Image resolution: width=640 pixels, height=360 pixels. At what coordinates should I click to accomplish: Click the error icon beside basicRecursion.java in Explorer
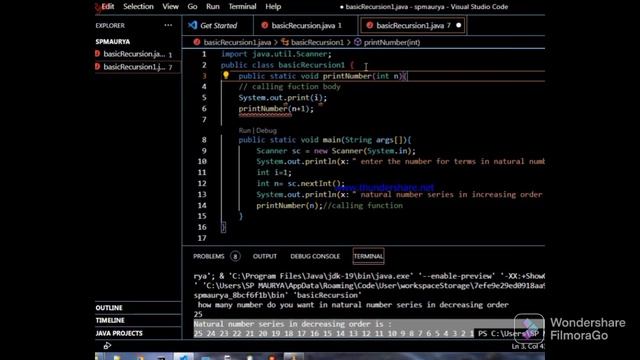click(98, 53)
